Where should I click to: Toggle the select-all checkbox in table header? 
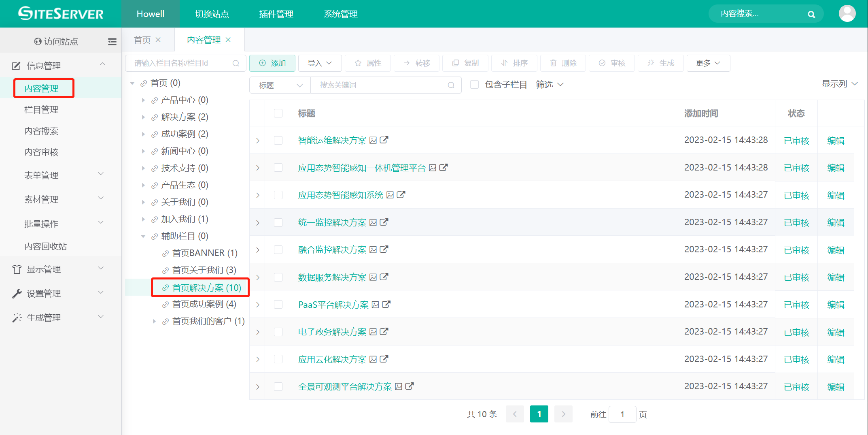[x=278, y=113]
